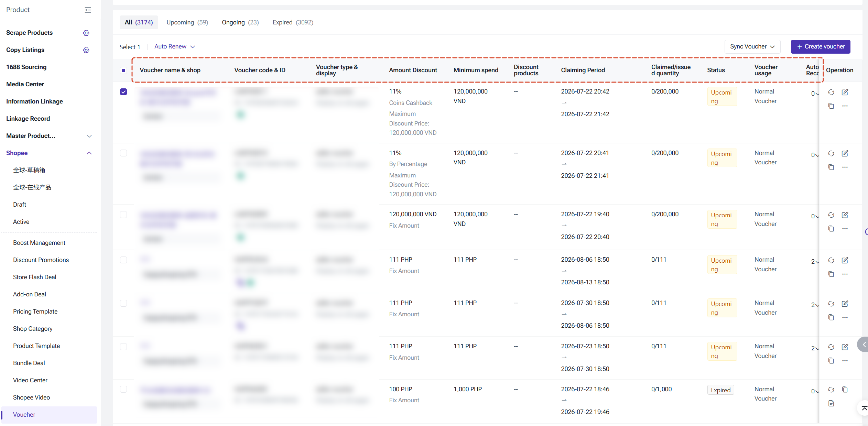Expand Master Product menu

click(89, 136)
